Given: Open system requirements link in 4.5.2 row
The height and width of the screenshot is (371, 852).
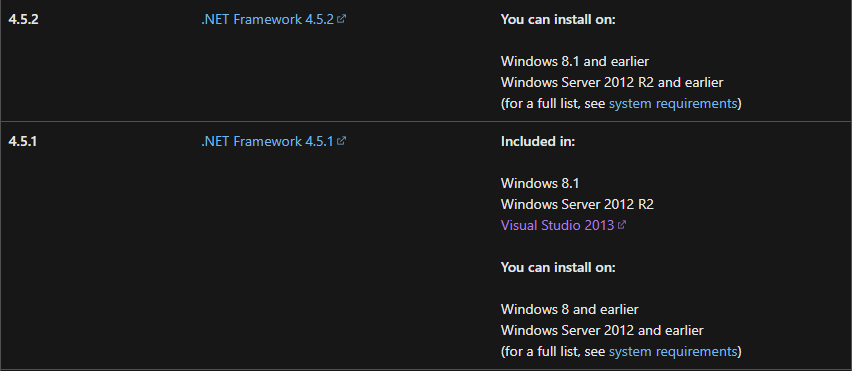Looking at the screenshot, I should (673, 104).
